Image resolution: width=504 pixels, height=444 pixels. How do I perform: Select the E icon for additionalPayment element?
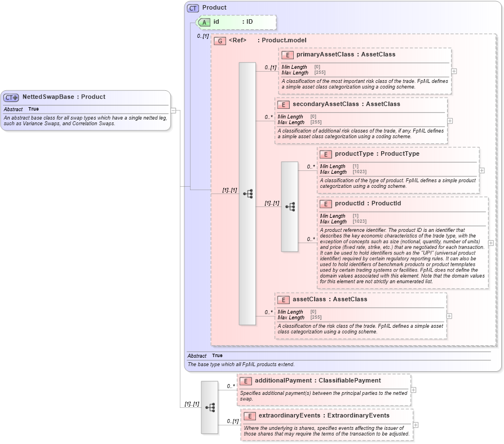[x=245, y=381]
